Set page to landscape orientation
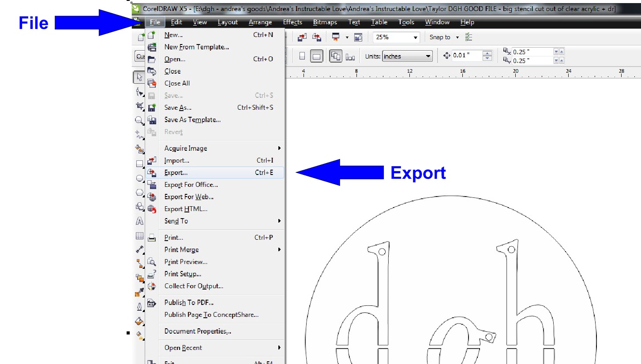641x364 pixels. [316, 56]
